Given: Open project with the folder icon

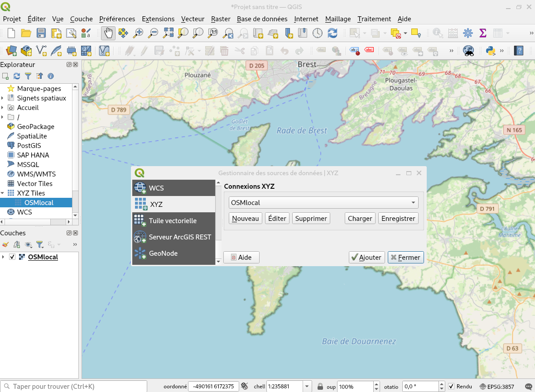Looking at the screenshot, I should point(26,33).
